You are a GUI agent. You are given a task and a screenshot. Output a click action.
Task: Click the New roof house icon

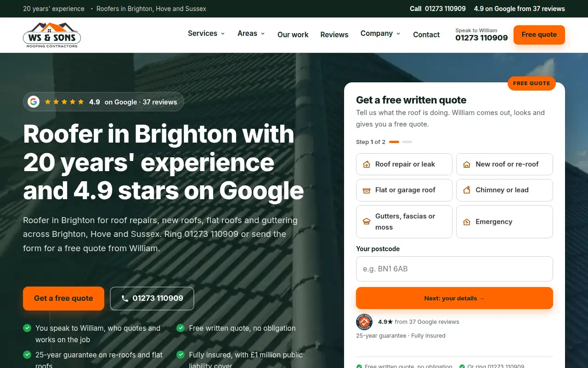[467, 164]
